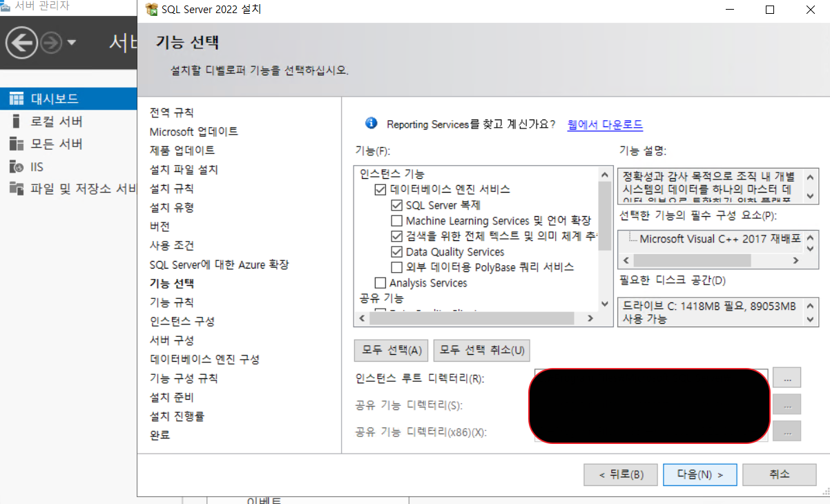Click the 서버 구성 step
This screenshot has height=504, width=830.
click(172, 340)
